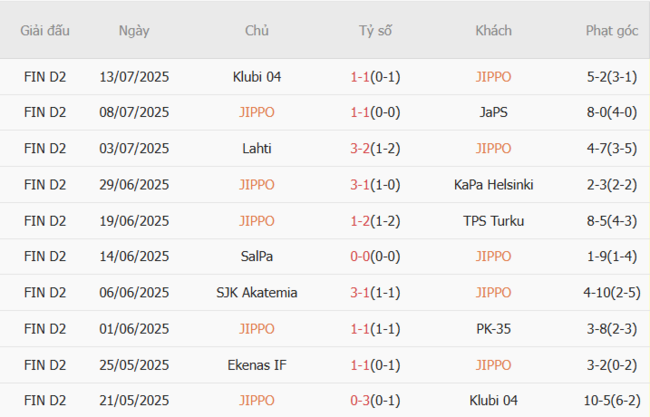
Task: Click the Giải đấu column header
Action: [45, 31]
